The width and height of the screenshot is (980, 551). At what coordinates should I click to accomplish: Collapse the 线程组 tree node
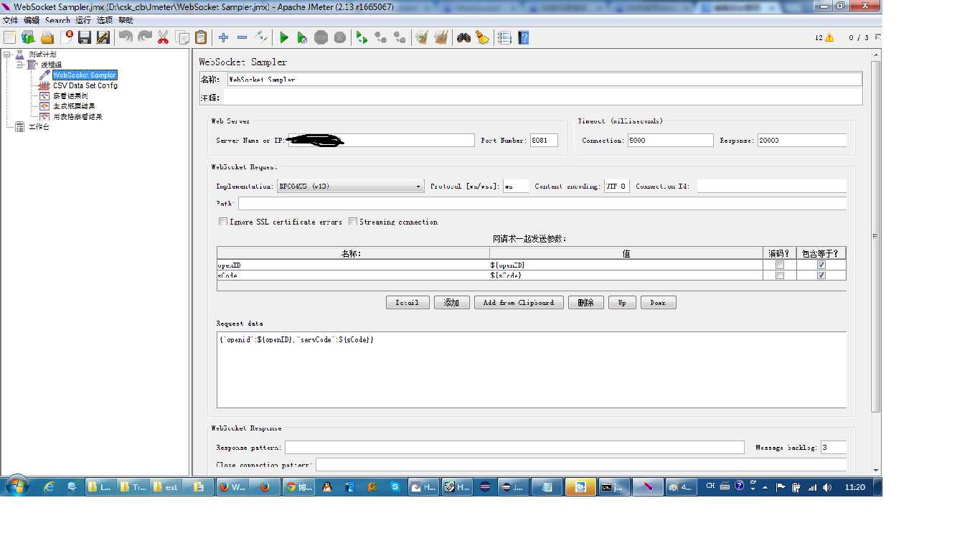[19, 65]
